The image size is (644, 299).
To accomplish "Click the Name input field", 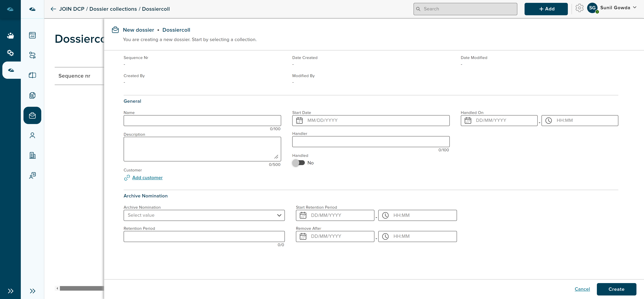I will (202, 121).
